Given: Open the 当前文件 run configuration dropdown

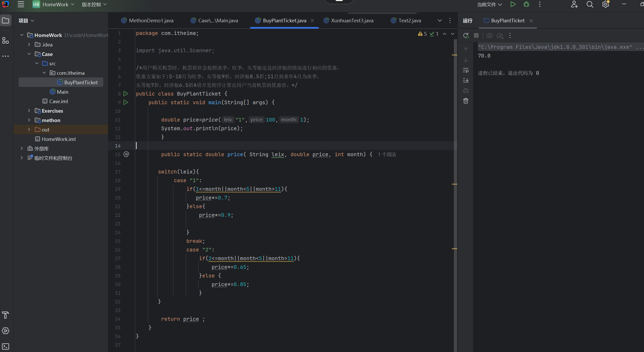Looking at the screenshot, I should [x=489, y=4].
